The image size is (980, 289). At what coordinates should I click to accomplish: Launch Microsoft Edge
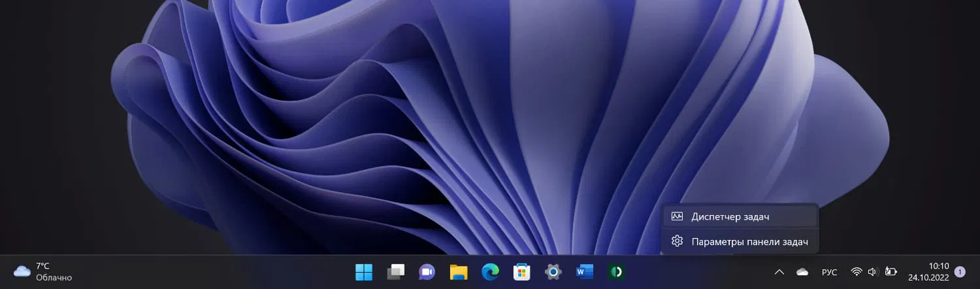coord(490,272)
